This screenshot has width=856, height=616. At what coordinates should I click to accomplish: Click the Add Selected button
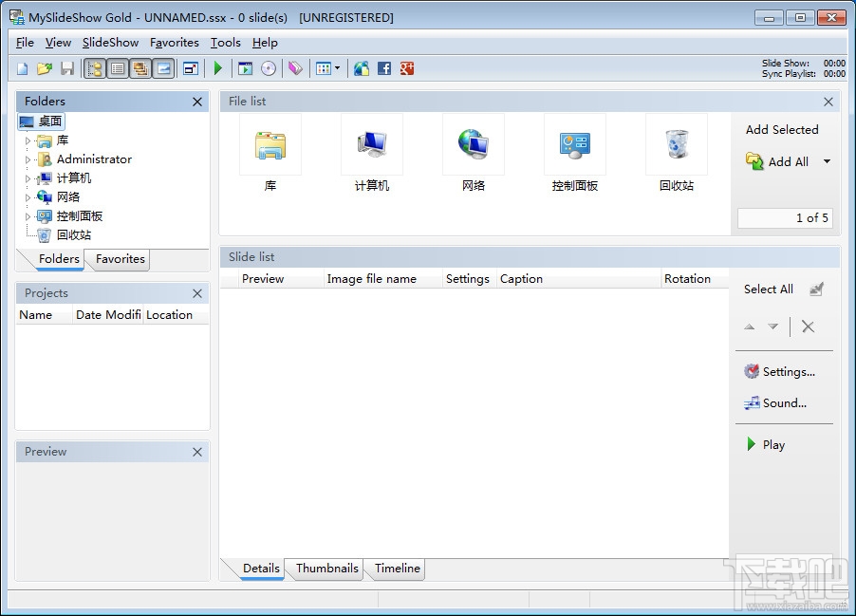[x=782, y=130]
